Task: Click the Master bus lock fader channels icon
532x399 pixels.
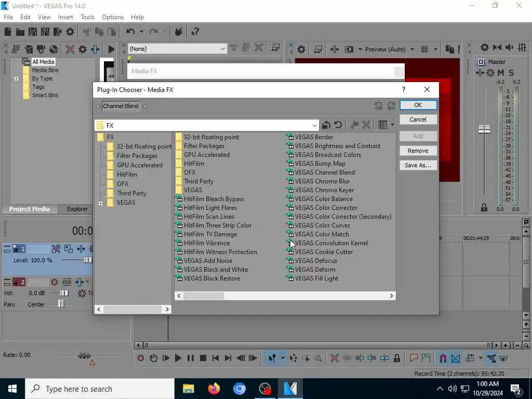Action: click(484, 208)
